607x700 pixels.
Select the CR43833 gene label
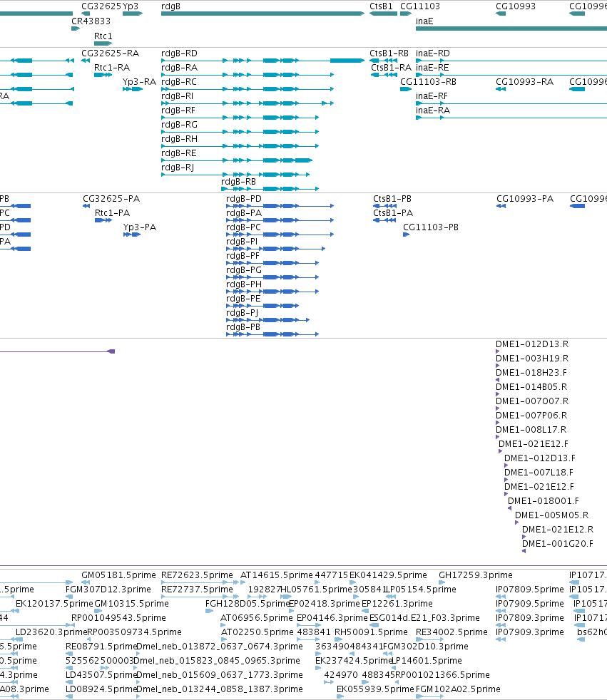[91, 21]
